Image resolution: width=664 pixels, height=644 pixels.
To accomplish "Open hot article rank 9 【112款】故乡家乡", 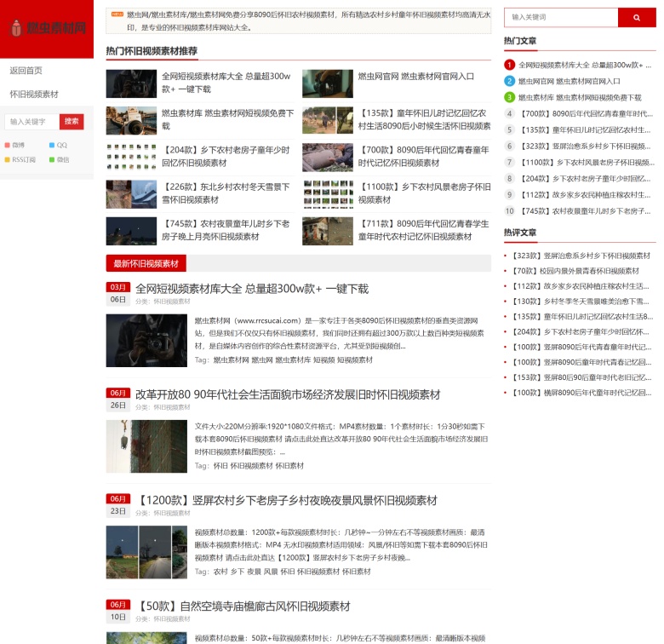I will 585,195.
